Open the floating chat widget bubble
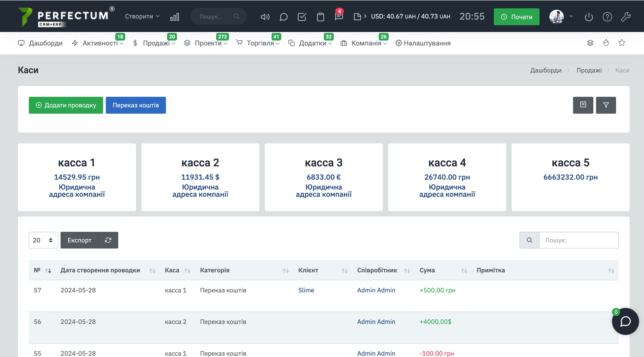Screen dimensions: 644x357 click(x=625, y=321)
